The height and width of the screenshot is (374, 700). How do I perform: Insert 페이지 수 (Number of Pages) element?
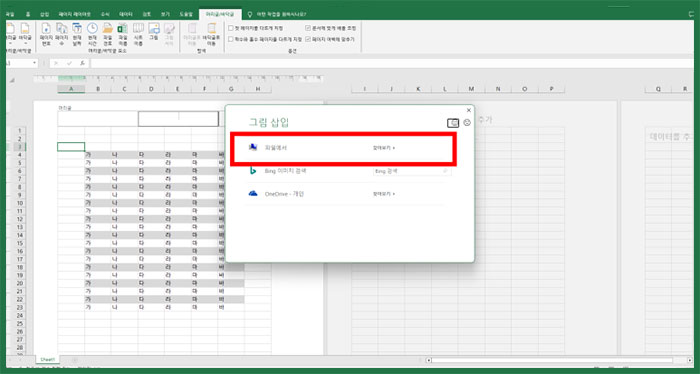click(x=62, y=34)
